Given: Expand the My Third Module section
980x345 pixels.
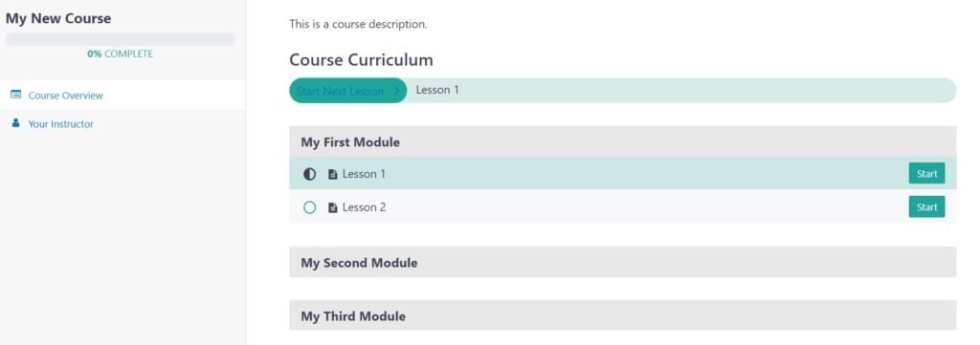Looking at the screenshot, I should pos(622,315).
